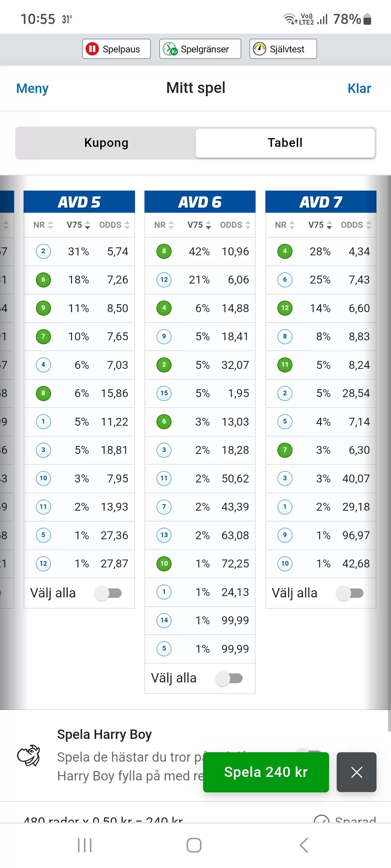Open the Självtest gauge icon
This screenshot has width=391, height=868.
(259, 49)
